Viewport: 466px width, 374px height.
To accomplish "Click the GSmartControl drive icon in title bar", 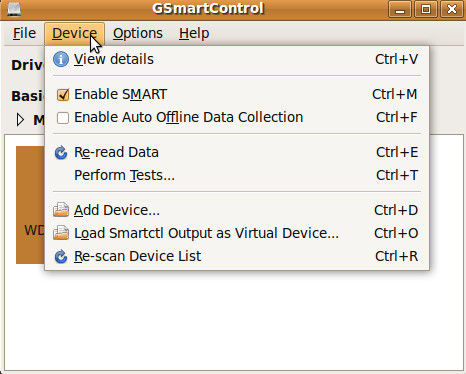I will [x=14, y=8].
